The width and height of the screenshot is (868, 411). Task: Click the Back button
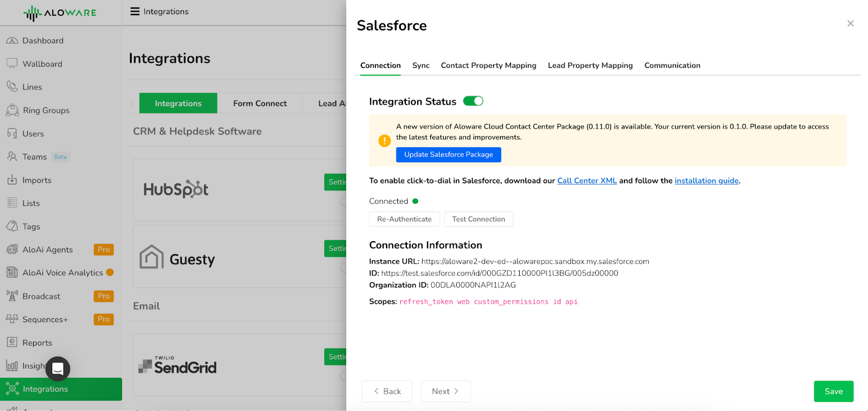click(387, 391)
